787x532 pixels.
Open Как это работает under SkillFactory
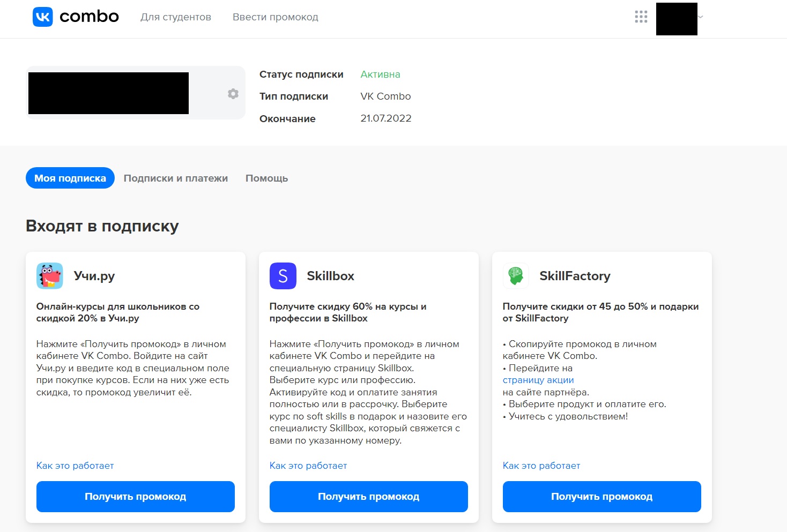541,466
